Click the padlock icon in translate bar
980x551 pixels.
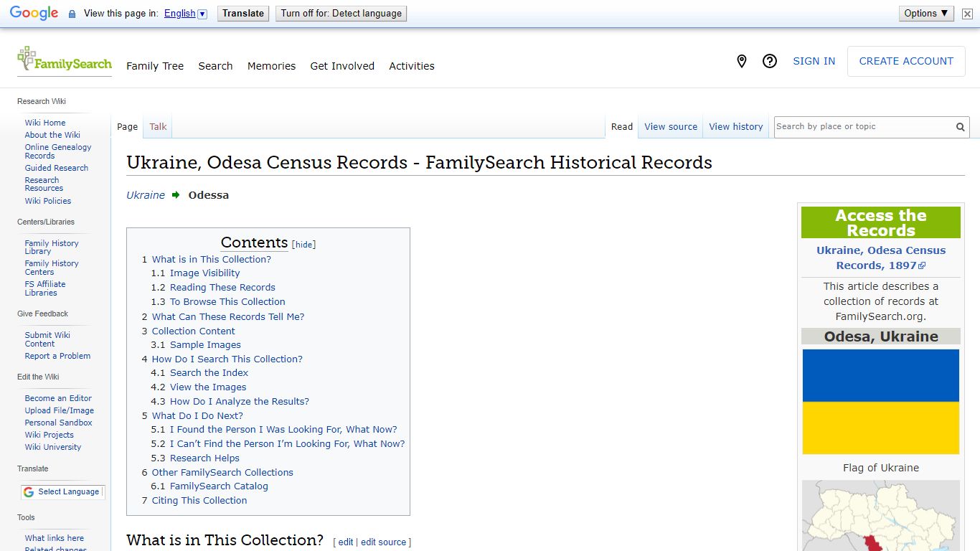coord(72,14)
